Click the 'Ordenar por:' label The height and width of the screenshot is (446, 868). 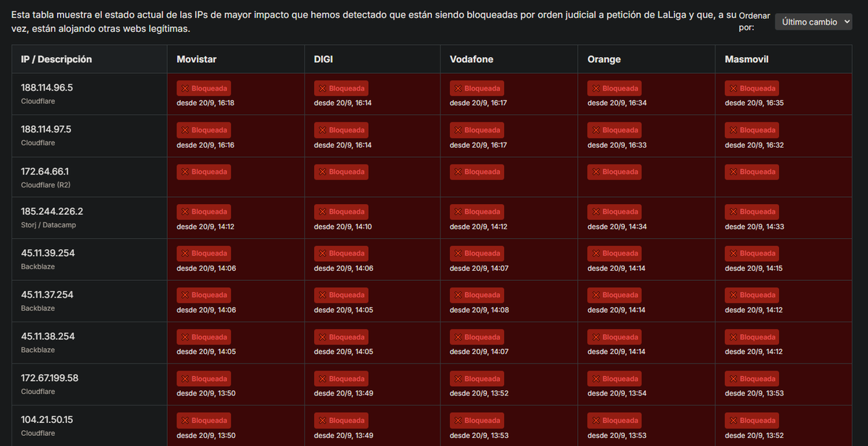click(754, 21)
